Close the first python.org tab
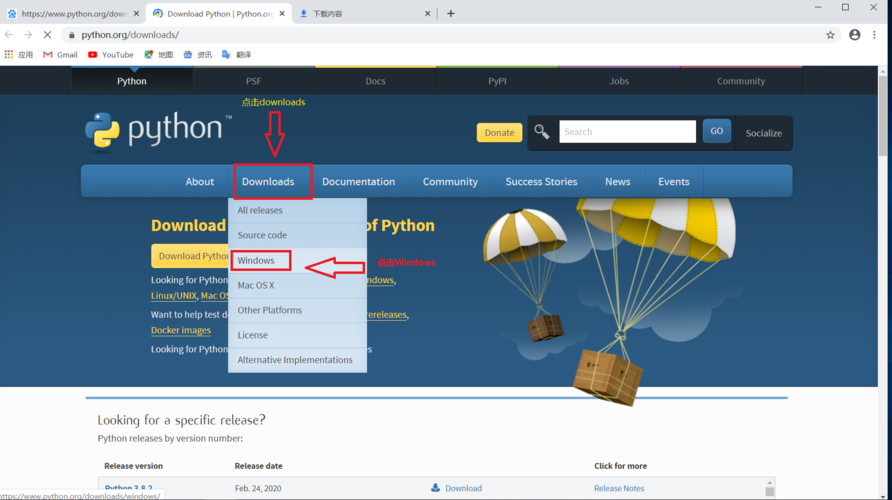This screenshot has height=500, width=892. pyautogui.click(x=136, y=13)
